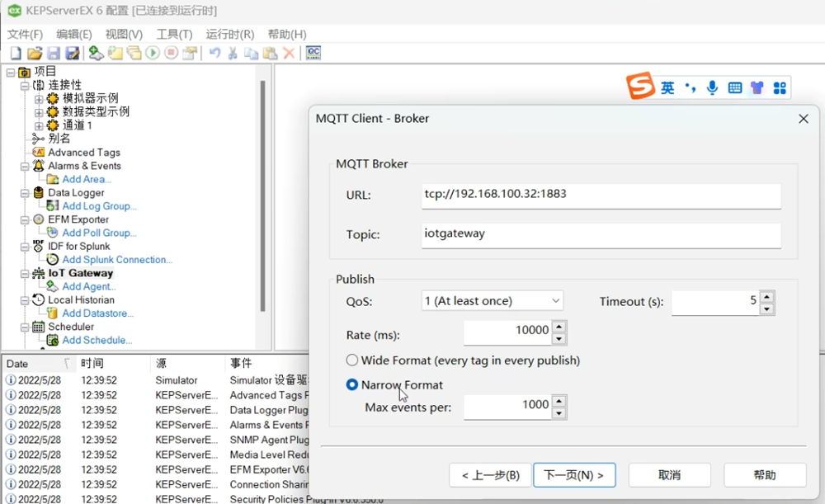Select the Local Historian tree item
The height and width of the screenshot is (504, 825).
tap(81, 300)
